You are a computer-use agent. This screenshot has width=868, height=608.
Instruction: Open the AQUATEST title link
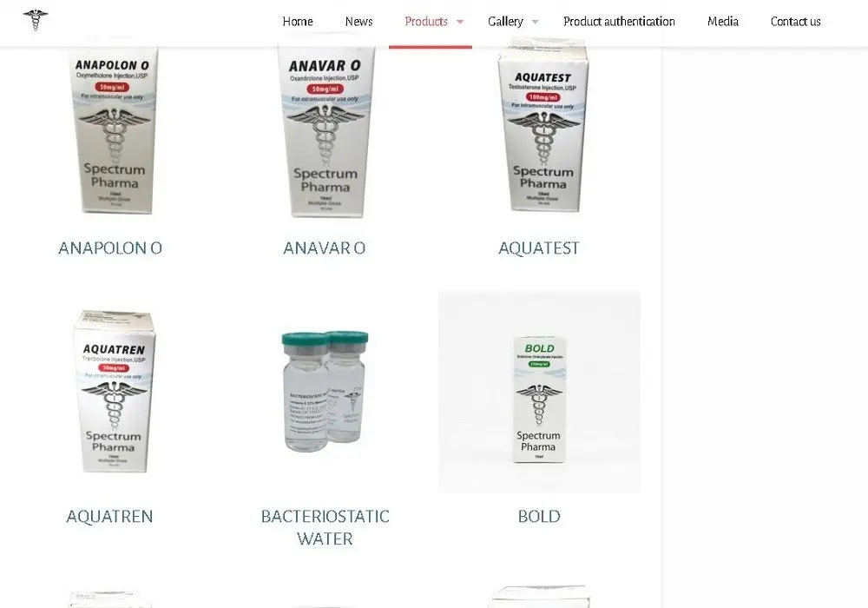539,248
